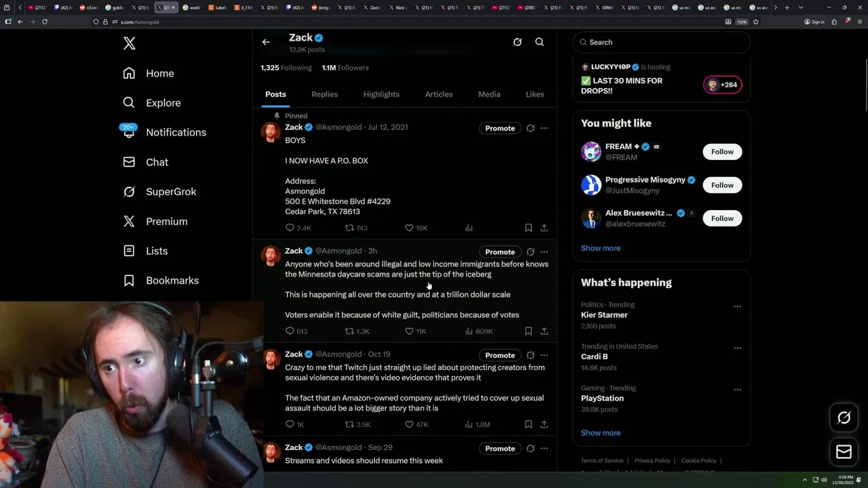
Task: Click the profile search magnifier icon
Action: tap(540, 42)
